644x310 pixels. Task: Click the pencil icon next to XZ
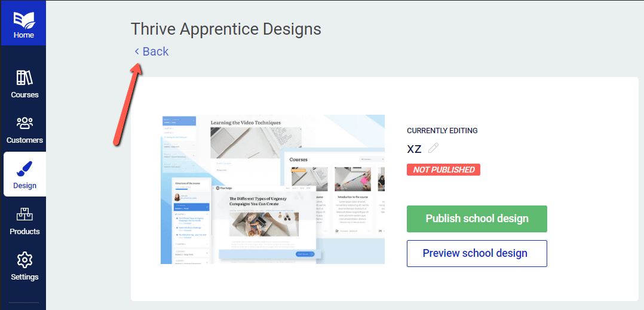(x=433, y=148)
